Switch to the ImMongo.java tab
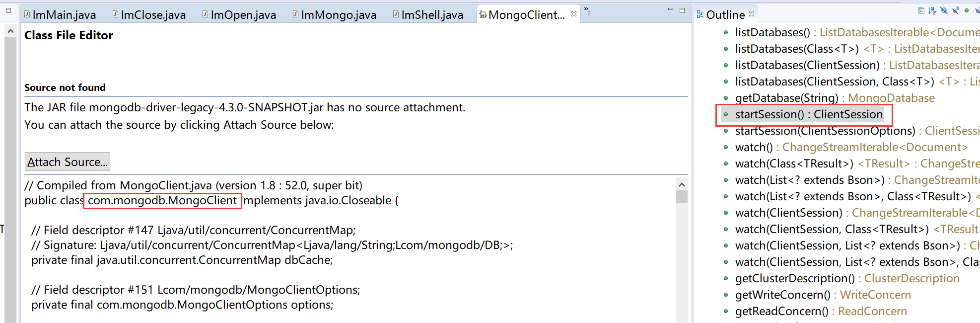 (x=335, y=14)
